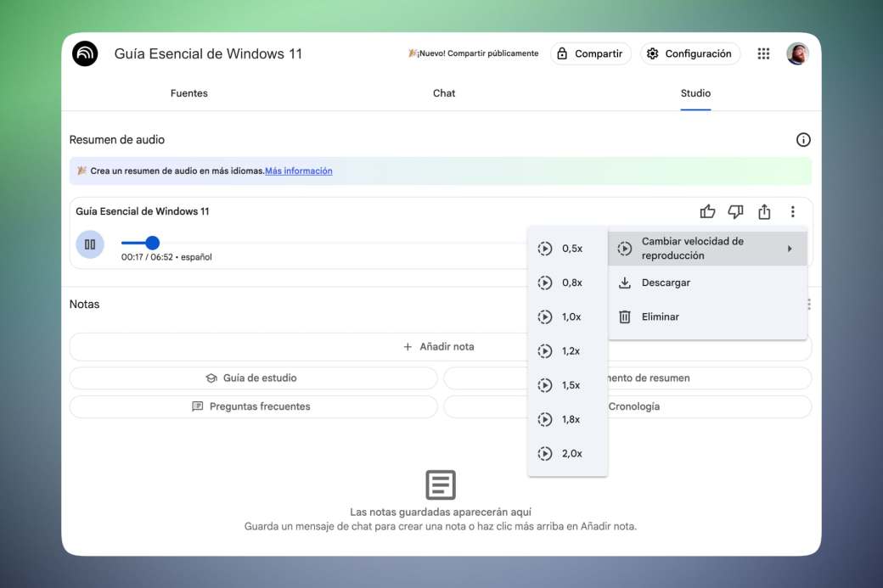The height and width of the screenshot is (588, 883).
Task: Click the NotebookLM logo icon
Action: [x=85, y=54]
